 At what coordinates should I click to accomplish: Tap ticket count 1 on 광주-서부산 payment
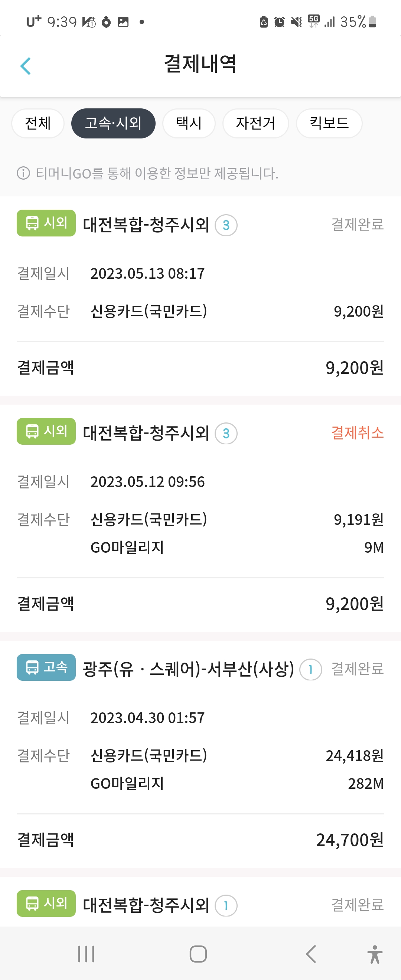(x=310, y=670)
